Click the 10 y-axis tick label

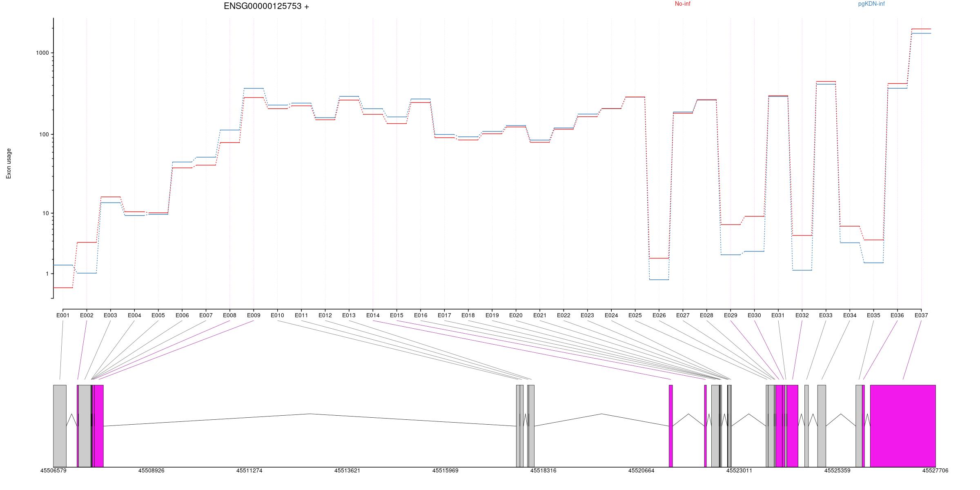45,213
